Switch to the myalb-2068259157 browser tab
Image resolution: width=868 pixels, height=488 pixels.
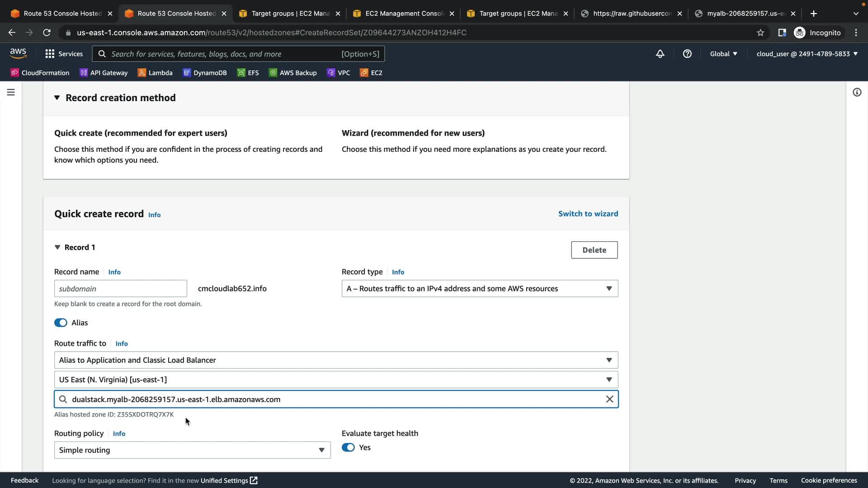click(x=745, y=14)
